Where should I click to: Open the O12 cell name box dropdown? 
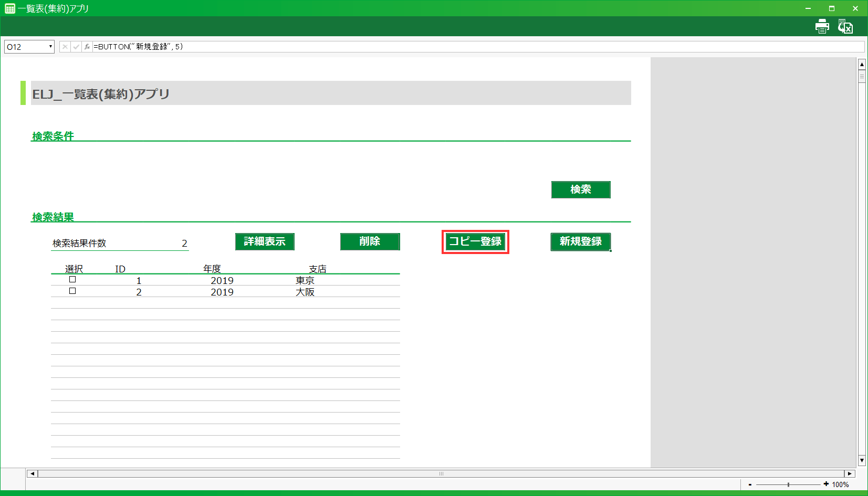pos(50,47)
